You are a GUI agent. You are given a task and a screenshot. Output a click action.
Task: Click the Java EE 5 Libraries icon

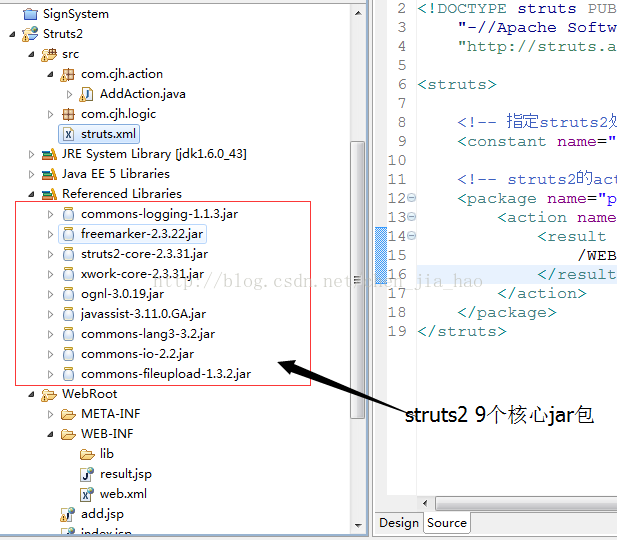[x=49, y=174]
